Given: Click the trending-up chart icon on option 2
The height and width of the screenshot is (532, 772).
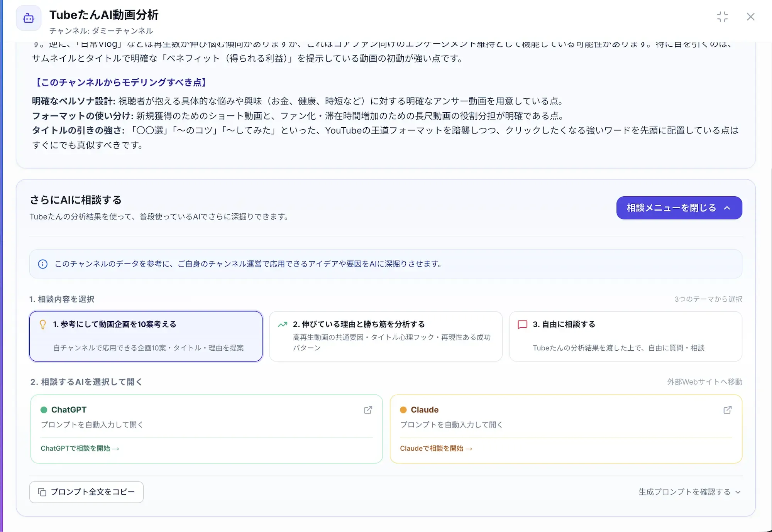Looking at the screenshot, I should [x=283, y=324].
